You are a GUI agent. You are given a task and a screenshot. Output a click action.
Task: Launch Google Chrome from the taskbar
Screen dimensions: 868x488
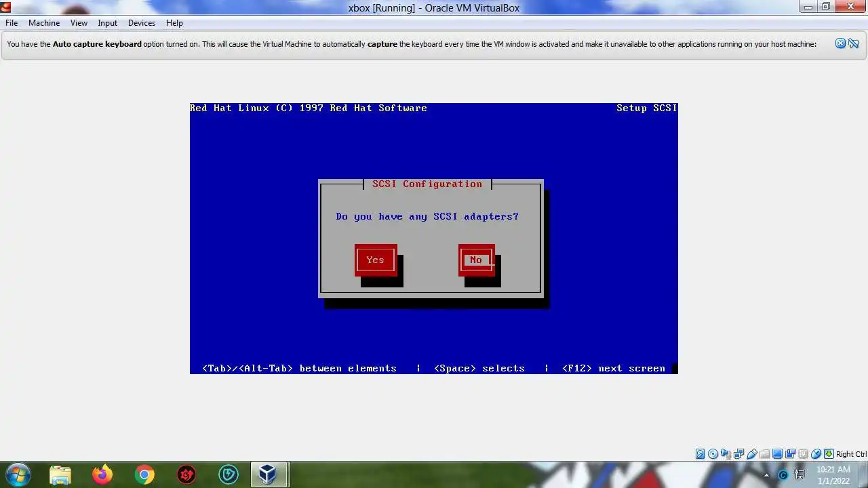(144, 474)
